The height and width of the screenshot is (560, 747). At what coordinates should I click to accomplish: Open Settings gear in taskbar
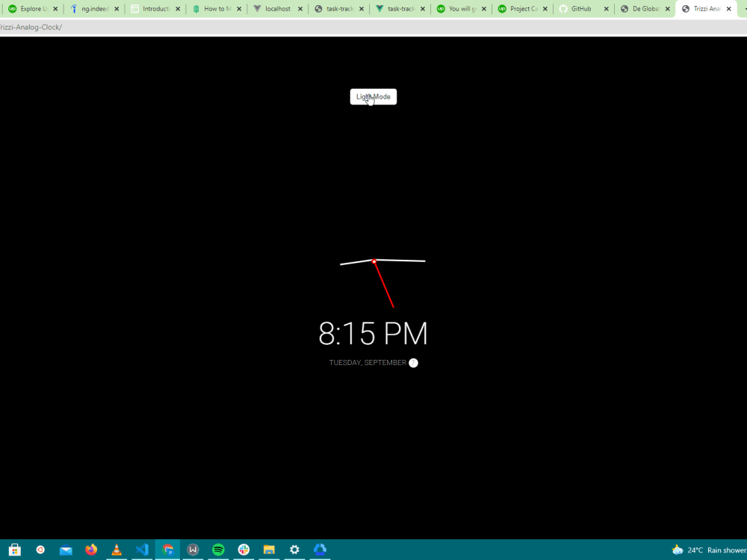point(294,550)
